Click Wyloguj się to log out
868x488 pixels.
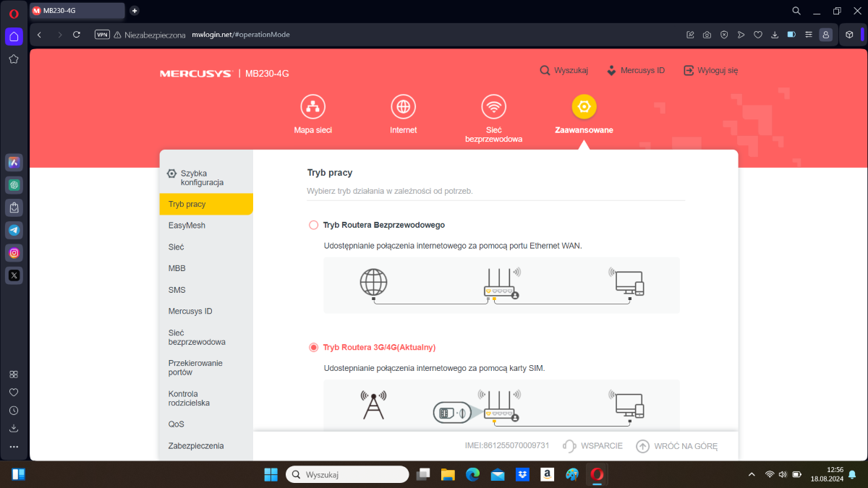point(710,70)
